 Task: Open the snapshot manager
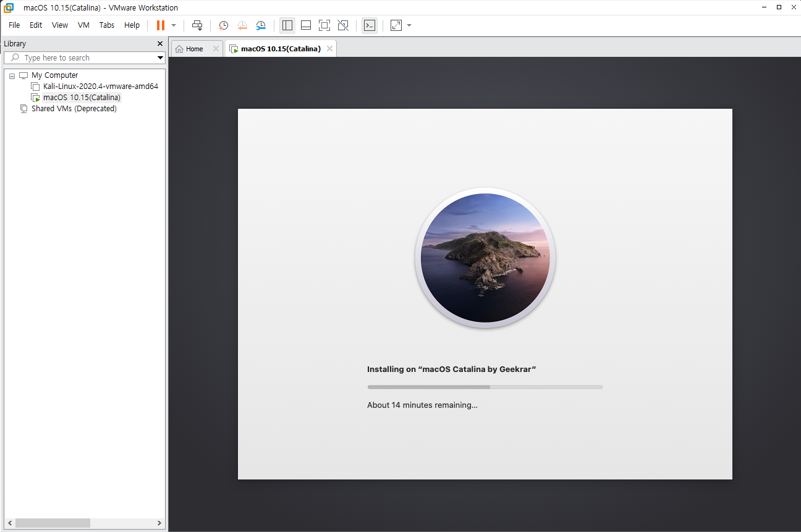pyautogui.click(x=261, y=25)
